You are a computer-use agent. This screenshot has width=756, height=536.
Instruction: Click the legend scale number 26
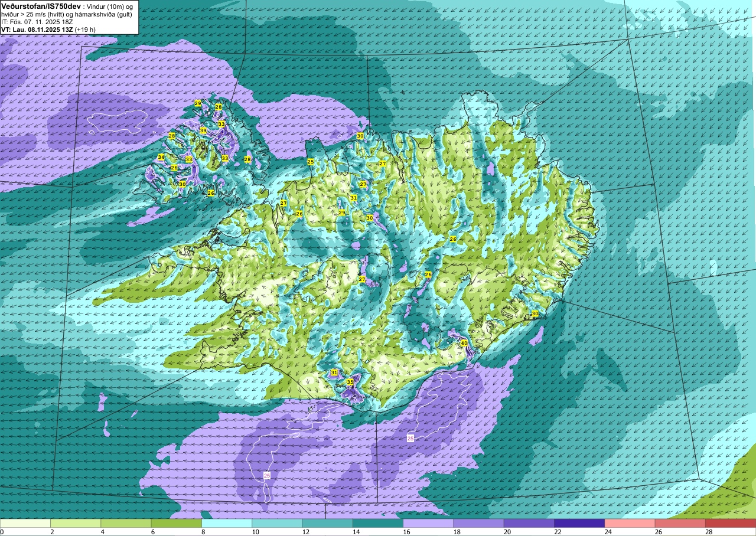point(659,532)
